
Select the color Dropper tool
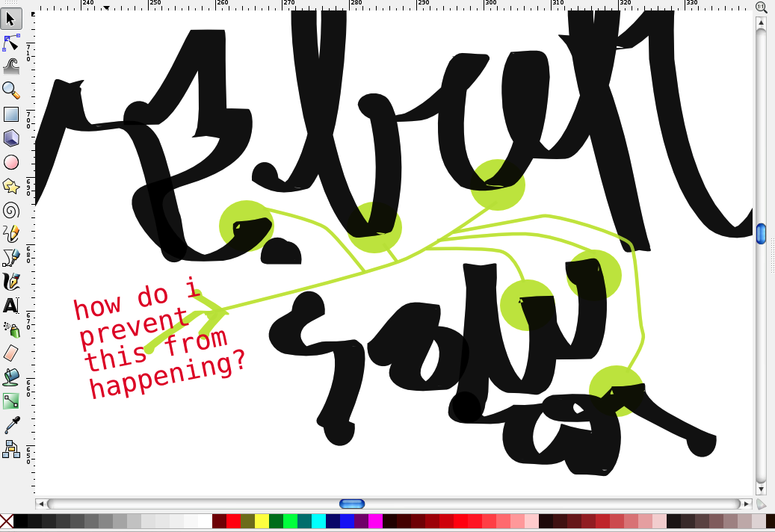[10, 424]
